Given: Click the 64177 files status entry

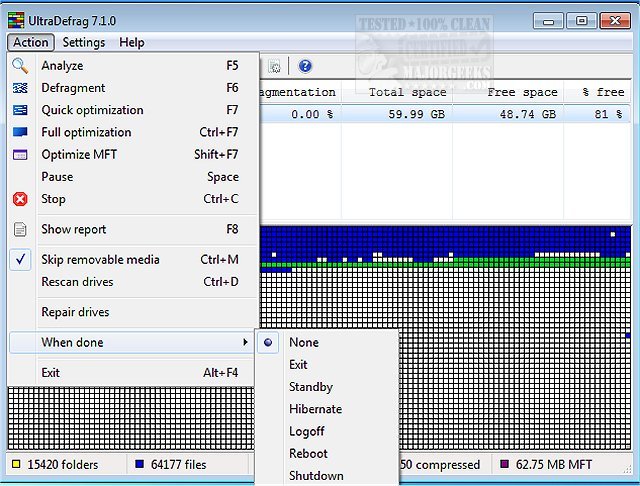Looking at the screenshot, I should [x=178, y=464].
